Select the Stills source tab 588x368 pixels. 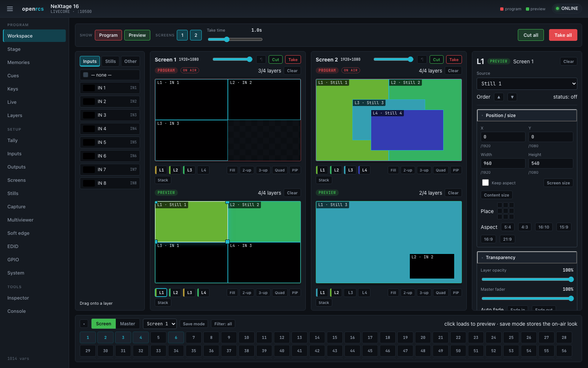(x=110, y=61)
